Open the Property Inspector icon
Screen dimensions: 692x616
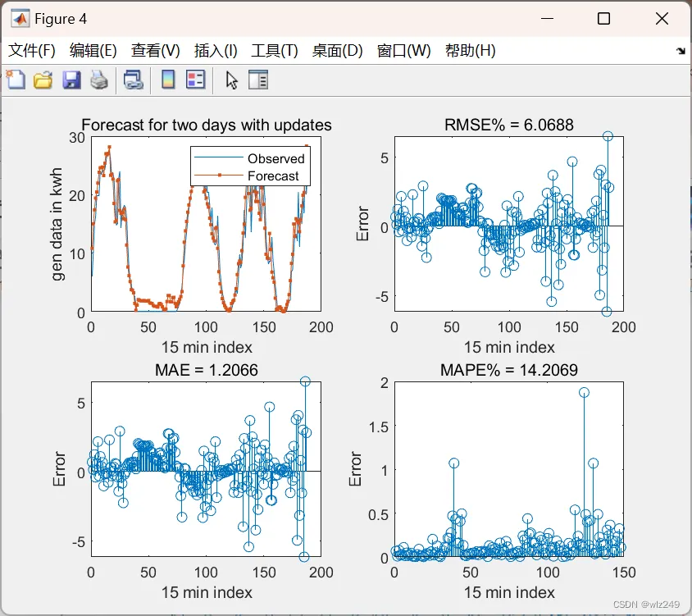258,80
